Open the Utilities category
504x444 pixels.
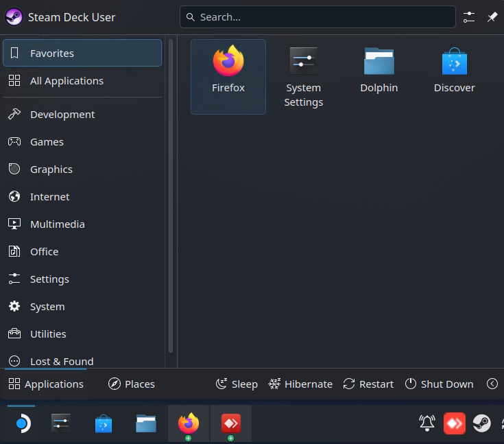[x=82, y=334]
